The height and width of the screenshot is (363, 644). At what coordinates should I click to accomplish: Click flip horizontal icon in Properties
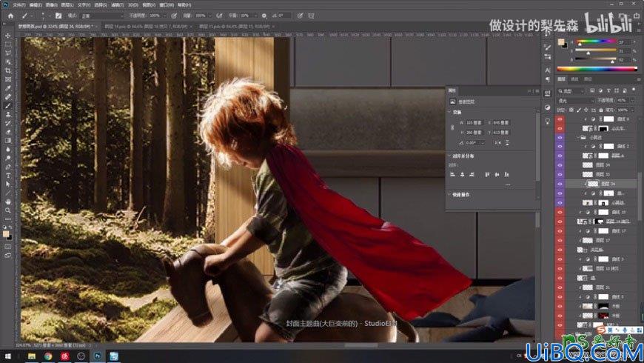click(497, 143)
